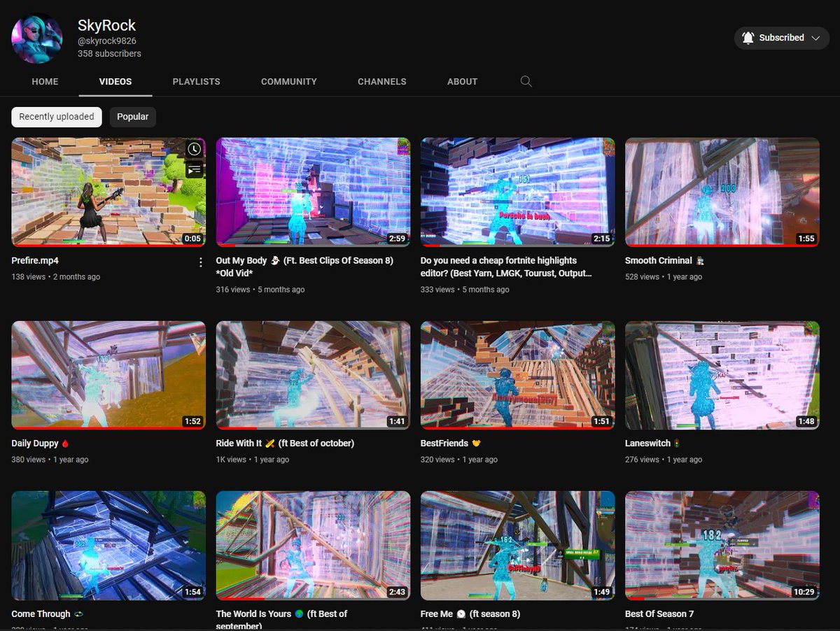Expand the Subscribed dropdown chevron

[815, 38]
